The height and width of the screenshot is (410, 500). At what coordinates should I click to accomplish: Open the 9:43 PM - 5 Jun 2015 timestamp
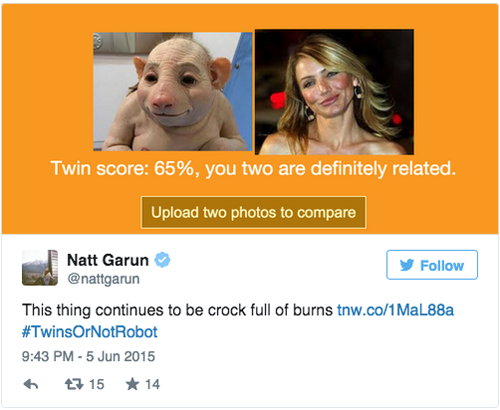tap(88, 356)
